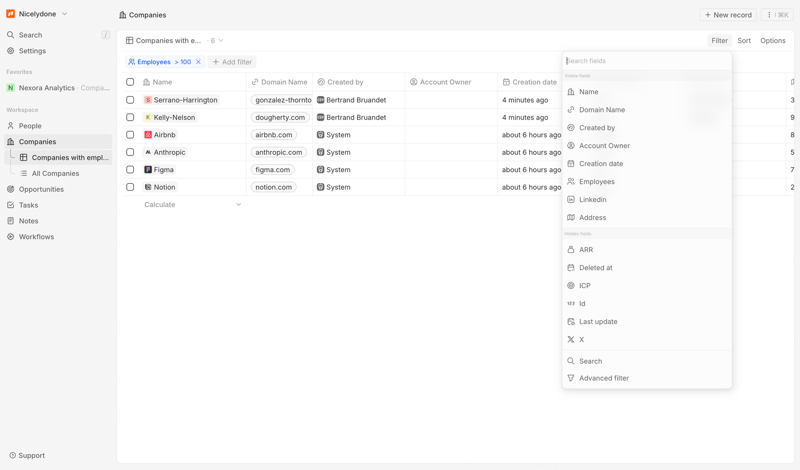The image size is (800, 470).
Task: Choose Creation date in the filter field list
Action: [x=646, y=163]
